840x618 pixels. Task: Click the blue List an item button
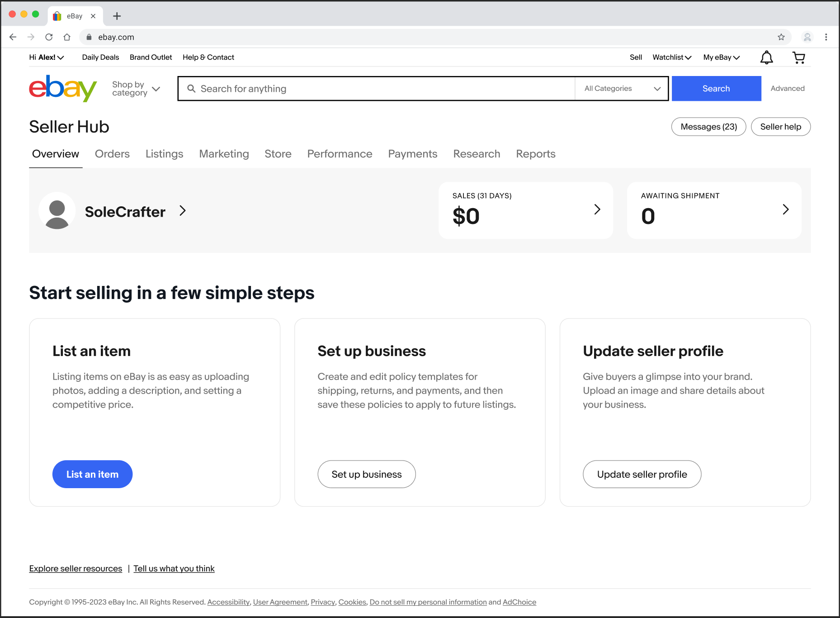tap(92, 474)
